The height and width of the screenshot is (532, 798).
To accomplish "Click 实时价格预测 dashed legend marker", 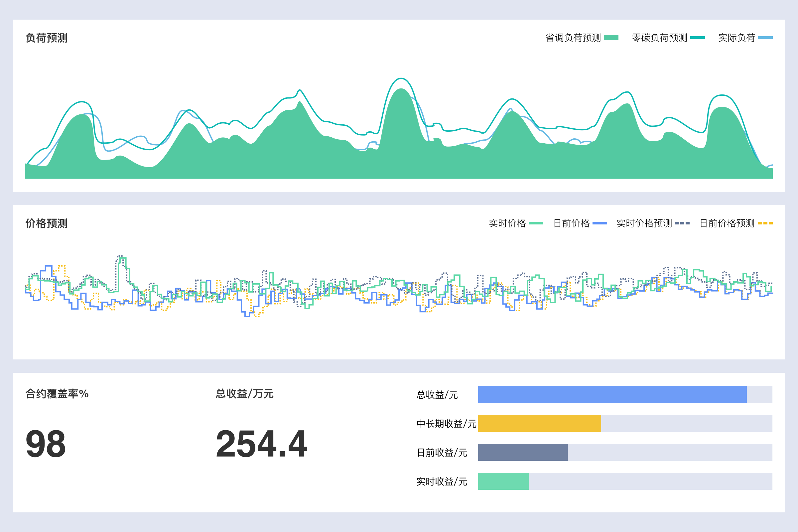I will click(x=682, y=223).
